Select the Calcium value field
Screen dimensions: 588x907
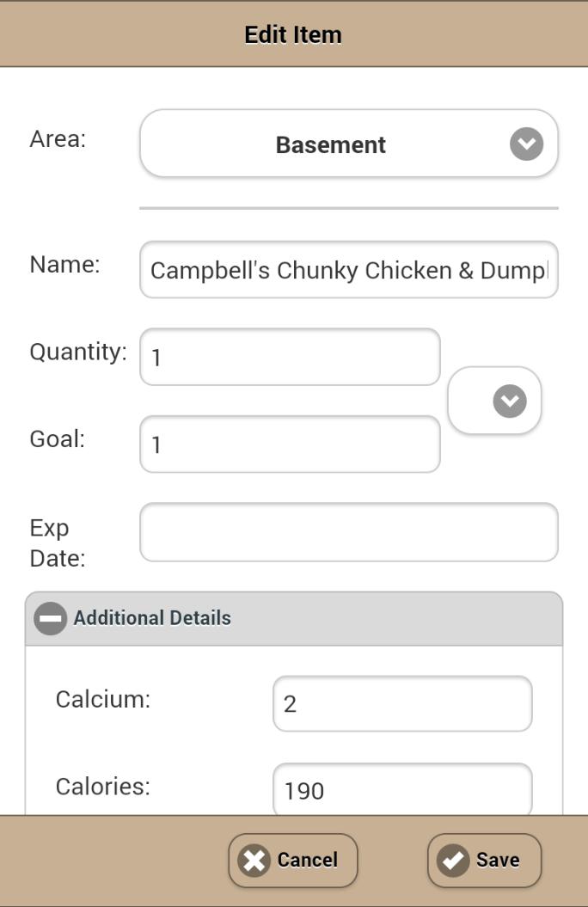point(401,703)
